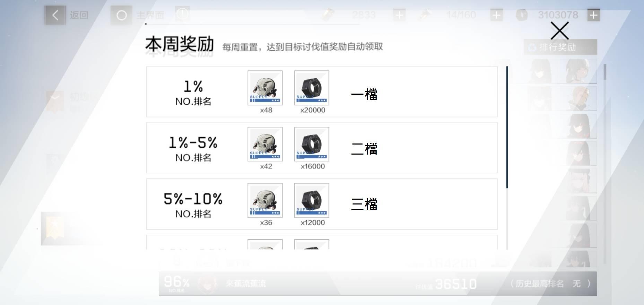Tap the hex nut icon in 1%-5% row
This screenshot has width=644, height=305.
point(312,144)
